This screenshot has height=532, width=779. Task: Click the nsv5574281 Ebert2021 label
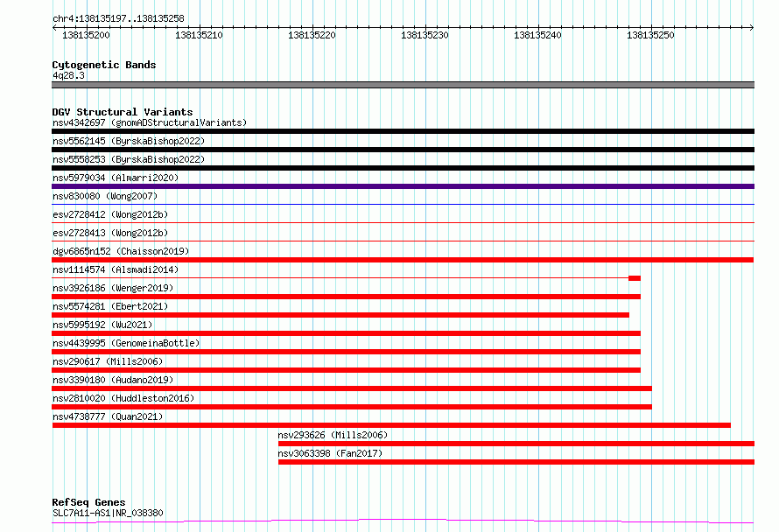110,306
